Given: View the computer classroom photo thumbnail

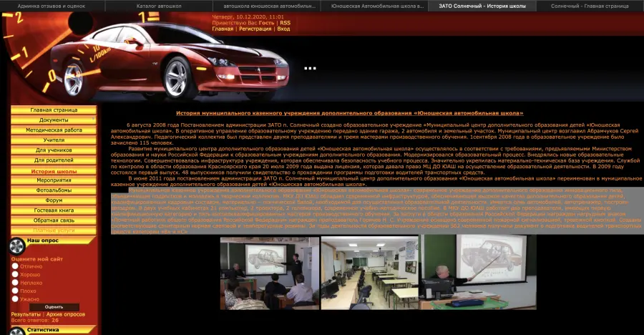Looking at the screenshot, I should click(369, 273).
